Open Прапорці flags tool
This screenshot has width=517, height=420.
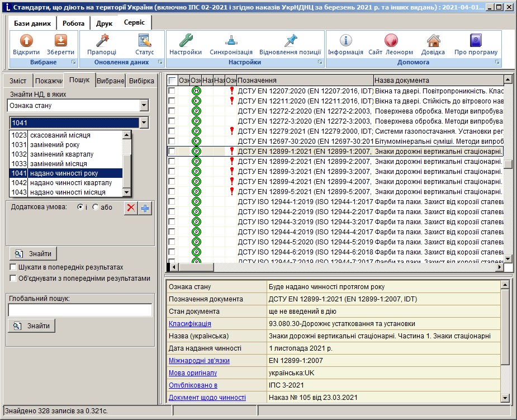click(102, 41)
